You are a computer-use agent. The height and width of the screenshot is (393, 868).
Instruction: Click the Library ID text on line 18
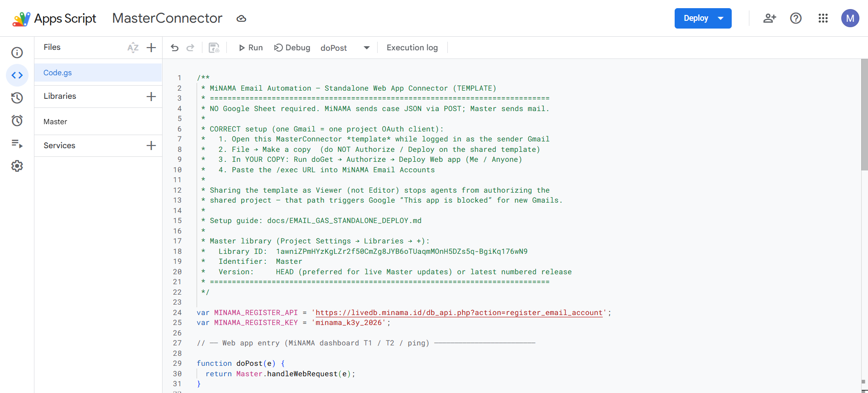[401, 252]
